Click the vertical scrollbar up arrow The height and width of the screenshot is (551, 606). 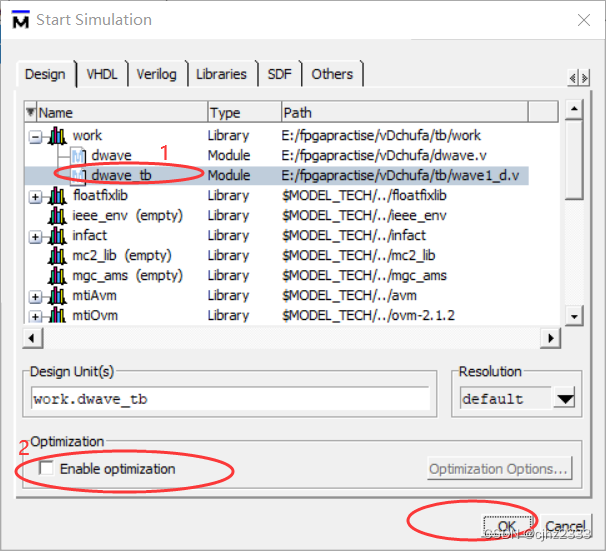pos(574,109)
